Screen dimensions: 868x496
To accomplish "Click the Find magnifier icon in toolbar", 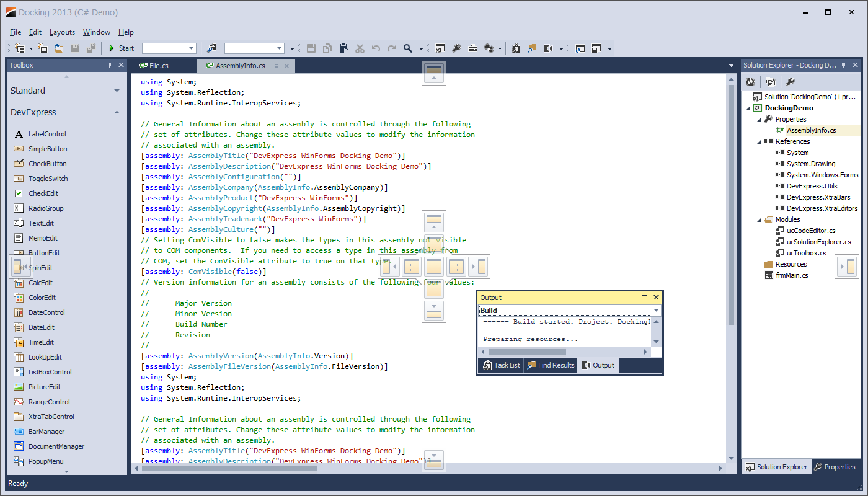I will (407, 48).
